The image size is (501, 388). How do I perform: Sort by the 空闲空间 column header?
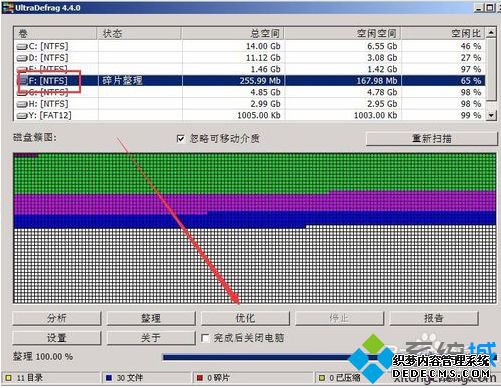[343, 33]
